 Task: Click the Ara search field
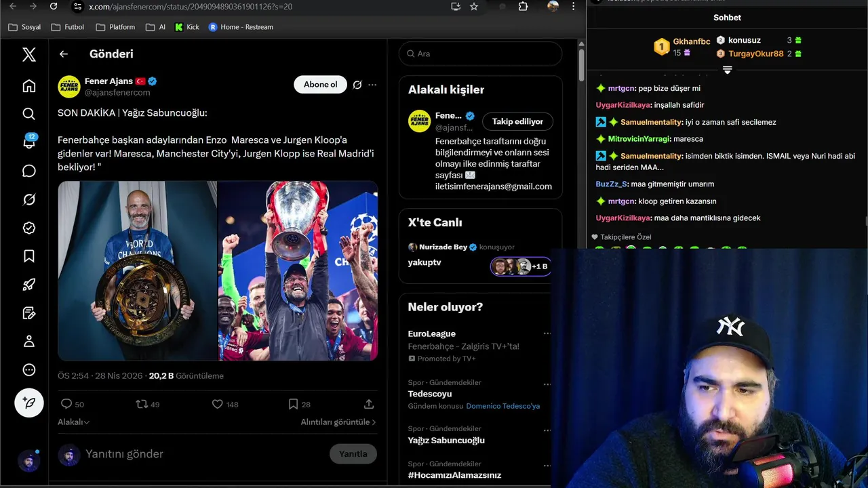480,54
